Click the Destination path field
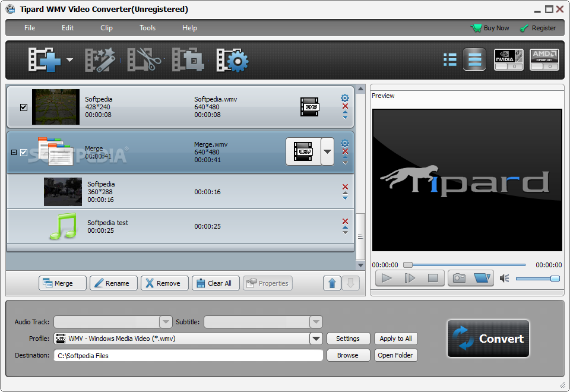570x392 pixels. (x=188, y=356)
